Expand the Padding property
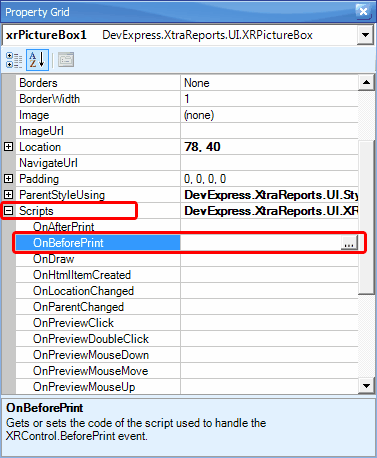Screen dimensions: 377x458 click(x=9, y=179)
